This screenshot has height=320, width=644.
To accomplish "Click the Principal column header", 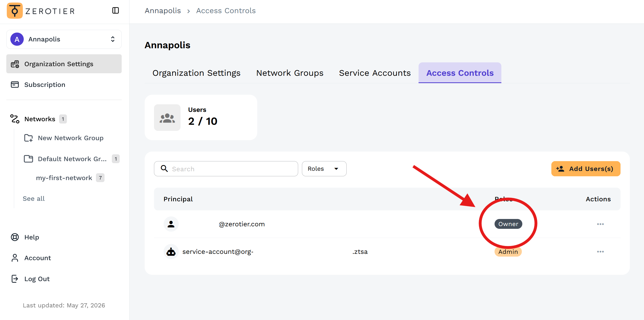I will [178, 199].
